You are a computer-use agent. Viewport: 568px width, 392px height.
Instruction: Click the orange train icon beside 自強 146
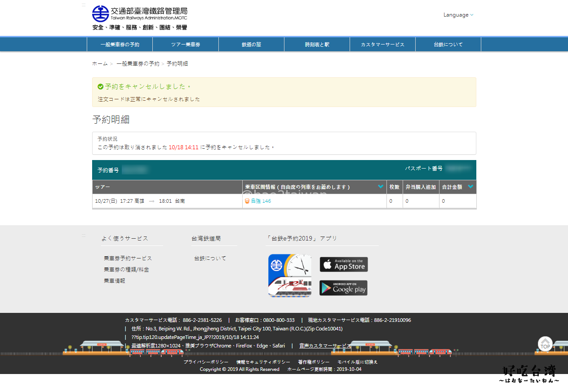[247, 201]
